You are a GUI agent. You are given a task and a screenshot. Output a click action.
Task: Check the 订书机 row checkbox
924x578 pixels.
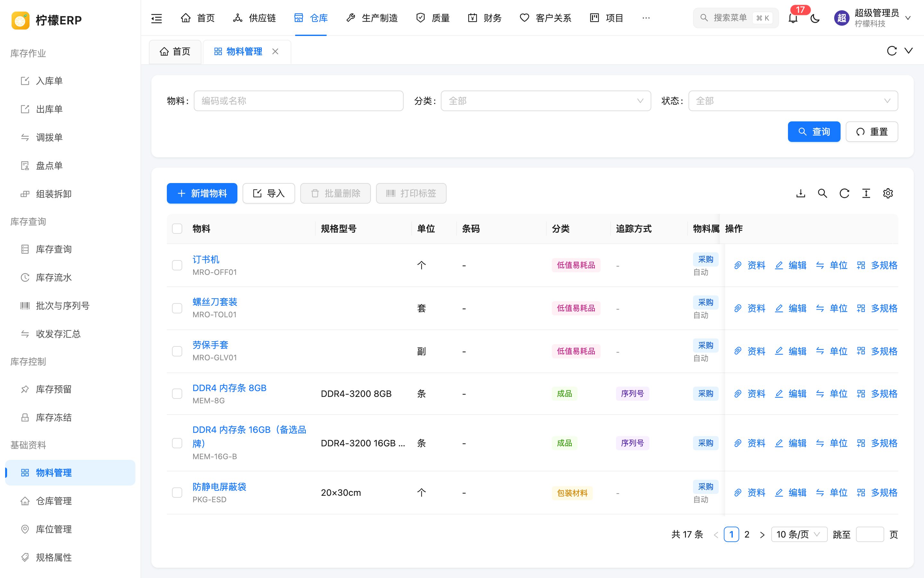(177, 265)
